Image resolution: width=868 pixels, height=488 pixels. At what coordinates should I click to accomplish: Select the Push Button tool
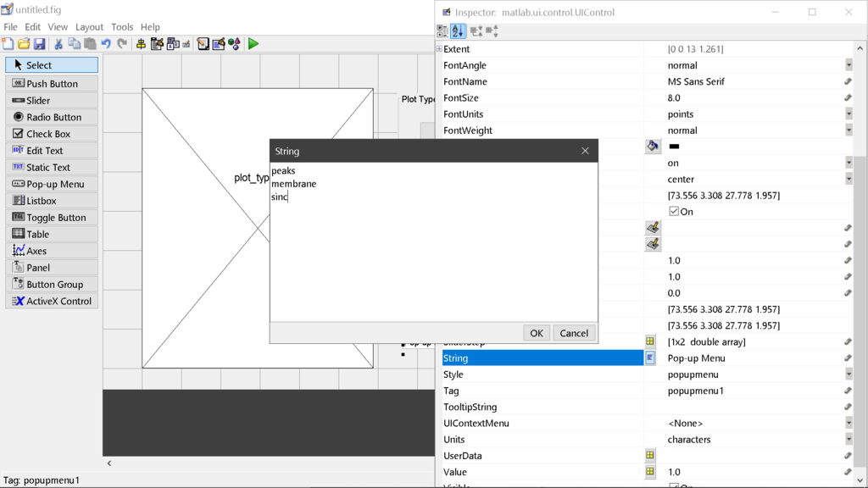coord(51,83)
